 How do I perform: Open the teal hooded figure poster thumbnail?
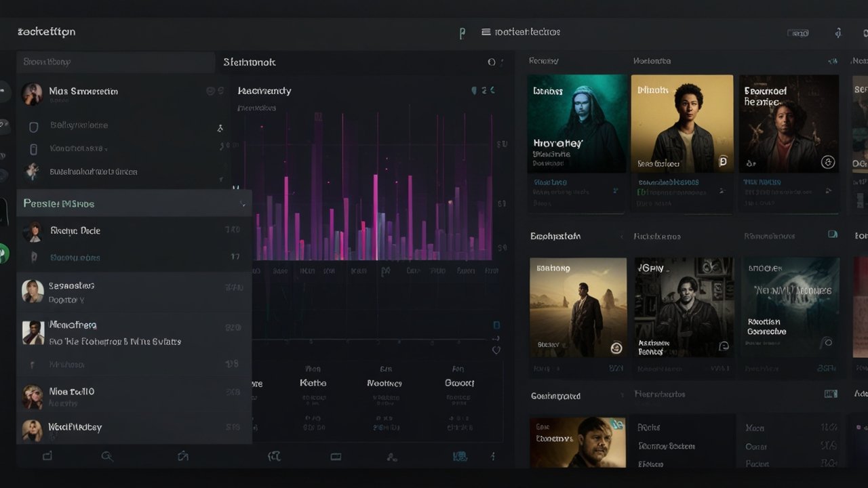point(576,123)
